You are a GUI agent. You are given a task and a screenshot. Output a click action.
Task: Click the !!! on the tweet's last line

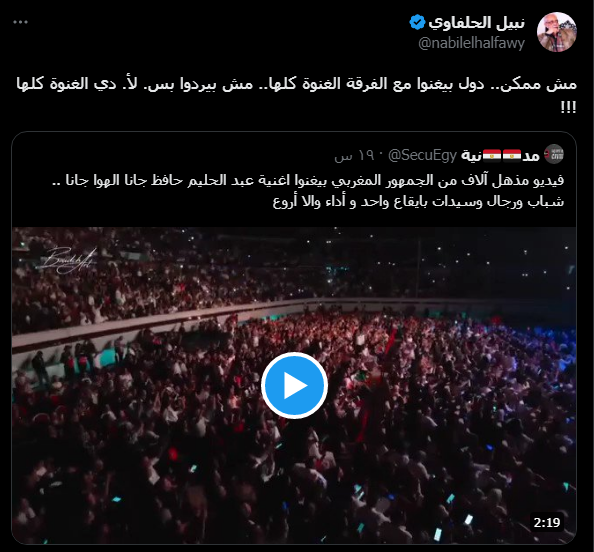coord(569,107)
